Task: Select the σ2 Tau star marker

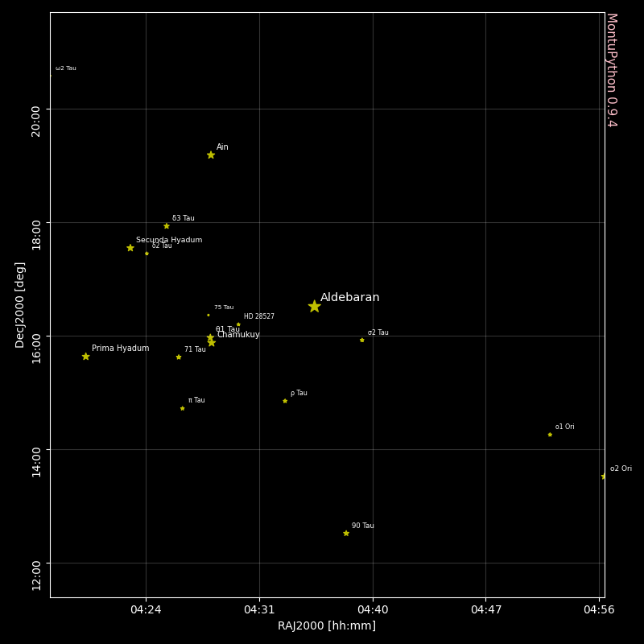Action: click(x=361, y=340)
